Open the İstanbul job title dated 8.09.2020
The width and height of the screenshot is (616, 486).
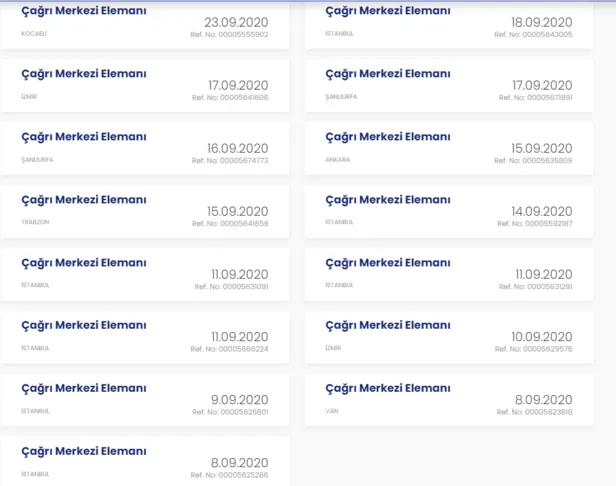tap(84, 451)
